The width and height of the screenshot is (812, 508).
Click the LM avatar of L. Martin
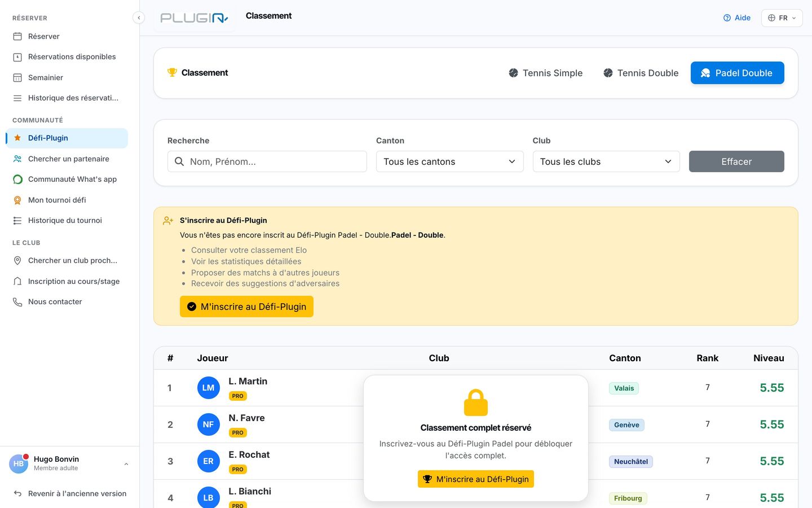click(208, 388)
